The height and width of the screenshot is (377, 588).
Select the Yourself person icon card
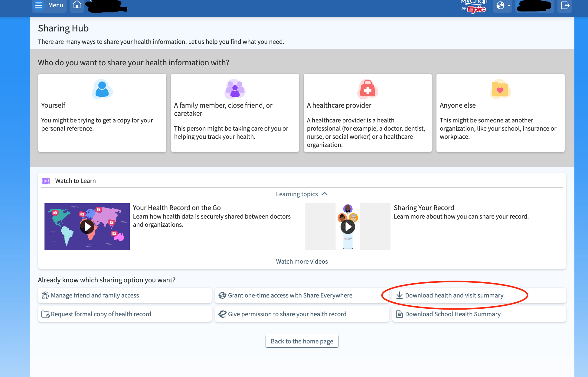coord(102,89)
